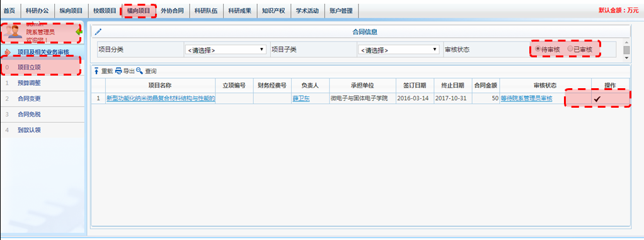The width and height of the screenshot is (644, 240).
Task: Click the 导出 export button
Action: pos(125,71)
